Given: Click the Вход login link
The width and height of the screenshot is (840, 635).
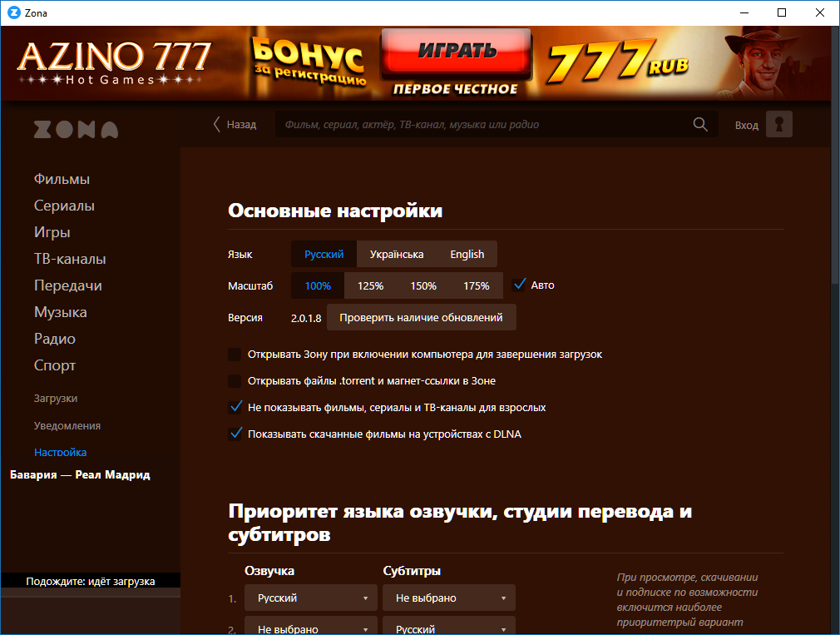Looking at the screenshot, I should click(x=746, y=126).
